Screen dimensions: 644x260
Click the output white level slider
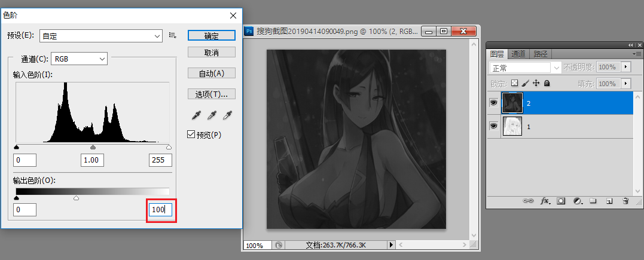(76, 198)
